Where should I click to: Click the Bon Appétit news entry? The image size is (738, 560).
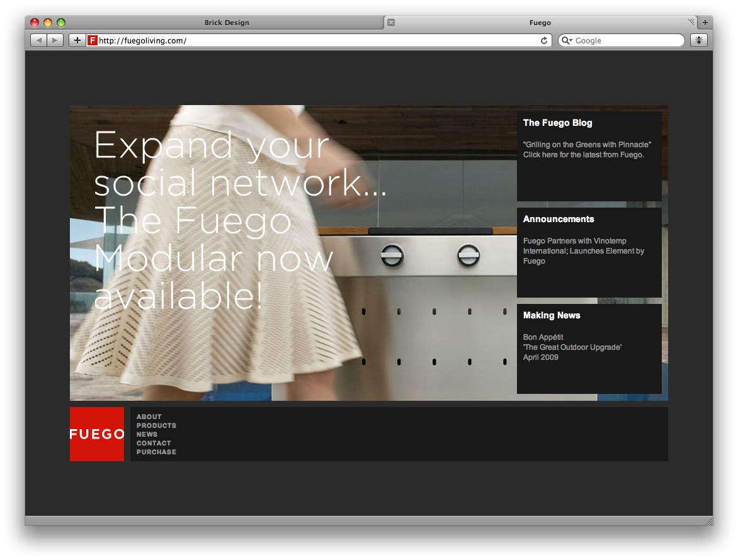tap(543, 337)
